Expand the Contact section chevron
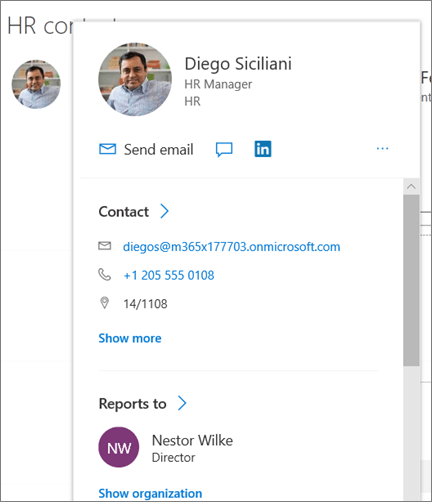This screenshot has width=432, height=502. [x=165, y=211]
